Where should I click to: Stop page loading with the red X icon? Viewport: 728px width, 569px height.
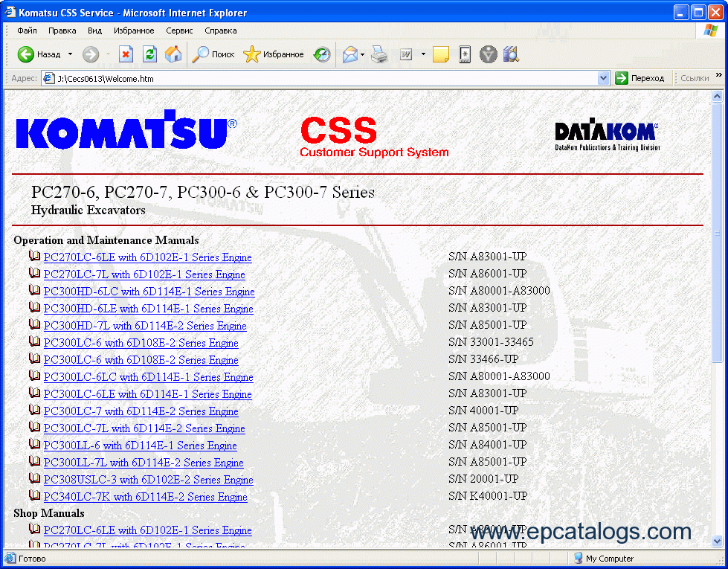126,54
